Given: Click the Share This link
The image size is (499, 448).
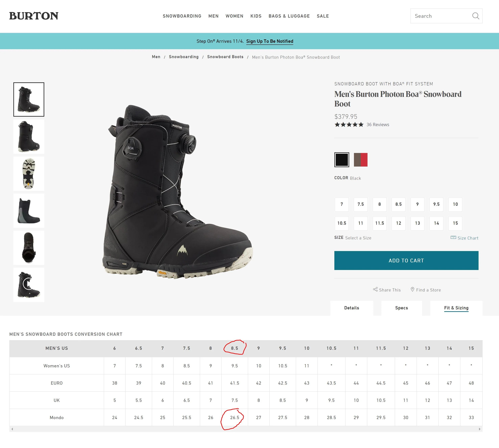Looking at the screenshot, I should tap(390, 290).
